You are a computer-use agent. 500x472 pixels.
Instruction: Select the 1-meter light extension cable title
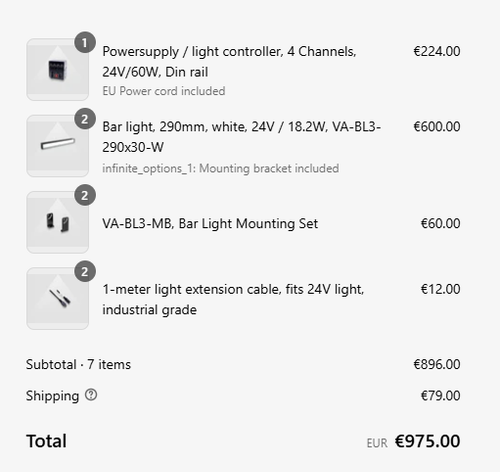233,299
